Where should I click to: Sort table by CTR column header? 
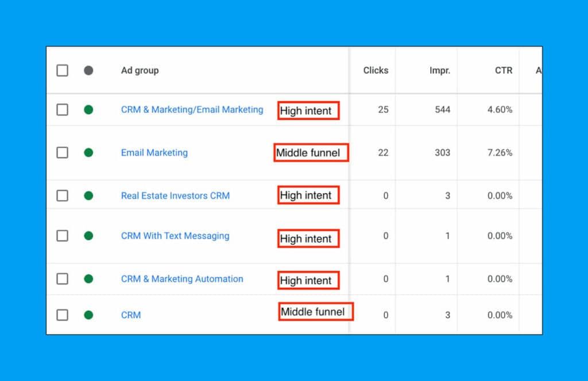point(504,70)
